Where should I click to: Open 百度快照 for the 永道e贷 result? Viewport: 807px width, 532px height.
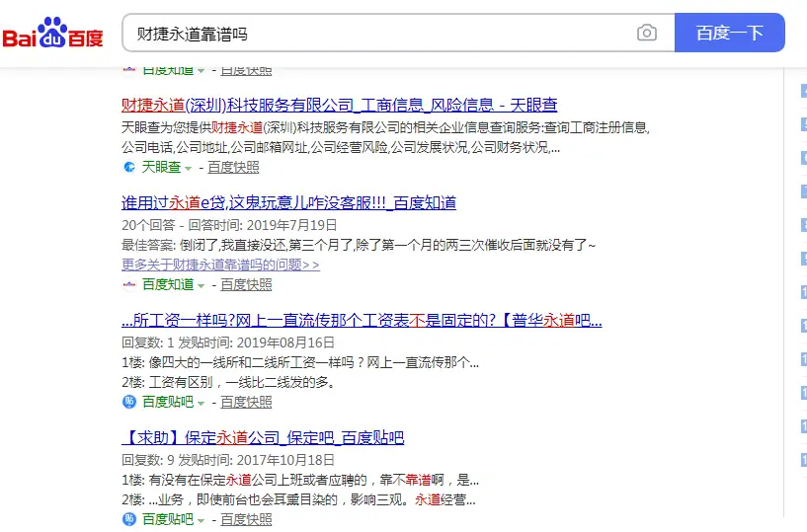246,284
